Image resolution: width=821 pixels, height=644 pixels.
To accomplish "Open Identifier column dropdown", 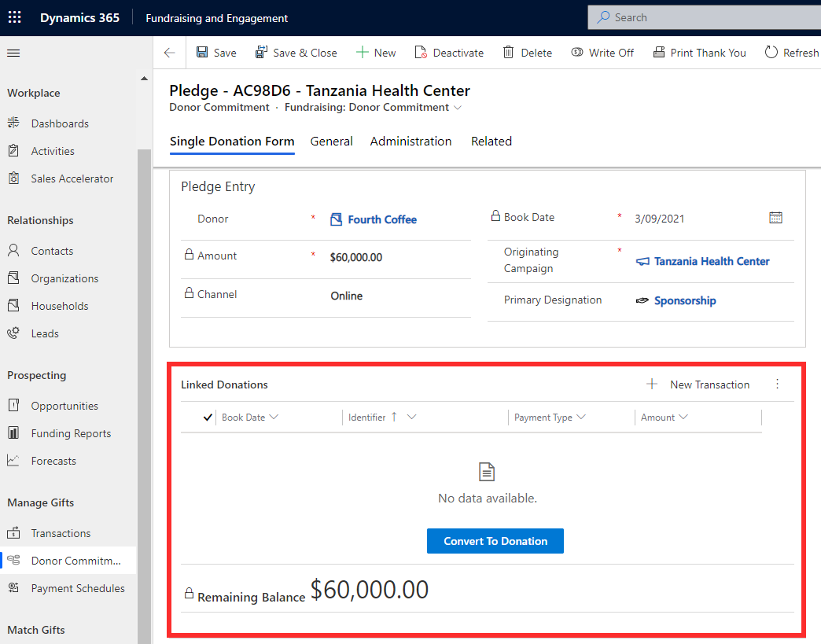I will point(411,417).
